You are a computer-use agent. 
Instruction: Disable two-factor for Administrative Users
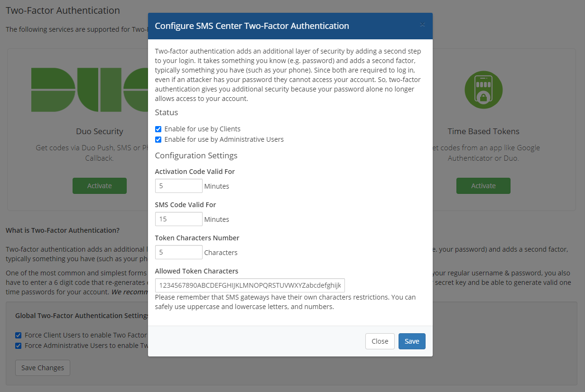coord(158,139)
